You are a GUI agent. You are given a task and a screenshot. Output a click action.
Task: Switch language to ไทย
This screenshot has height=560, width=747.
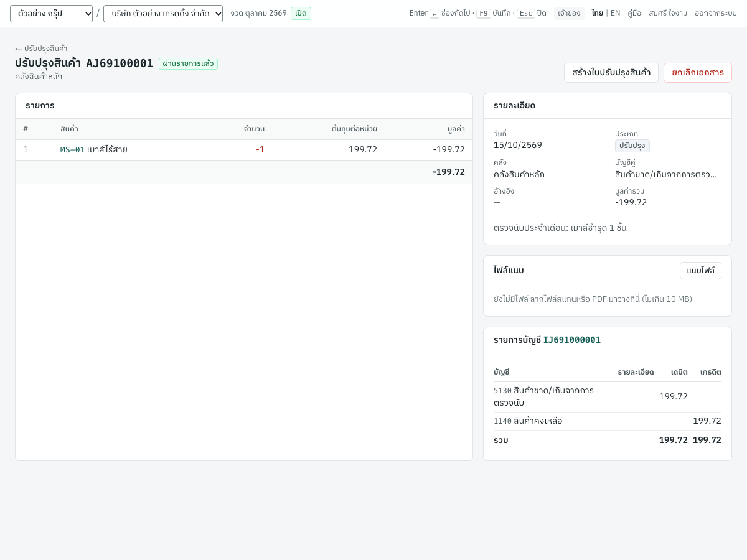coord(597,13)
